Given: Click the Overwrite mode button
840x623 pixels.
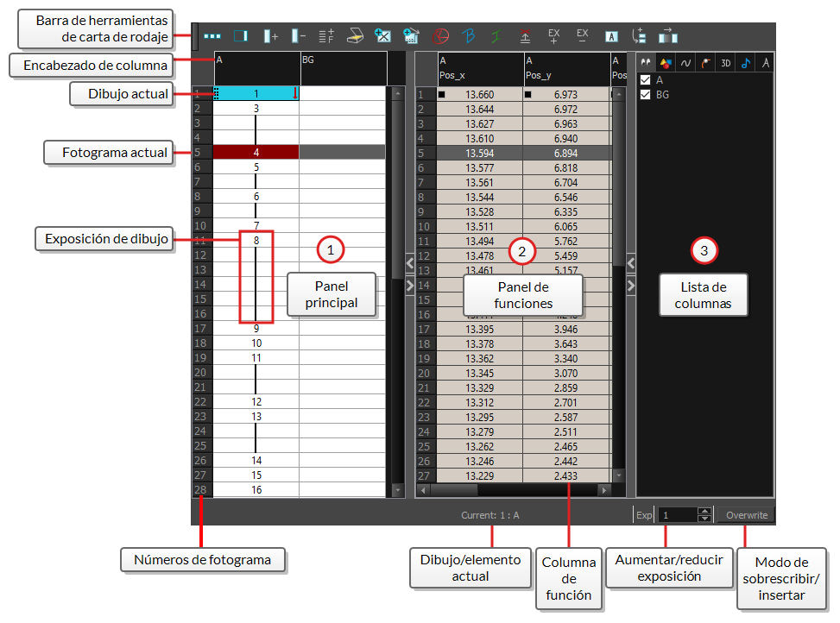Looking at the screenshot, I should 747,515.
